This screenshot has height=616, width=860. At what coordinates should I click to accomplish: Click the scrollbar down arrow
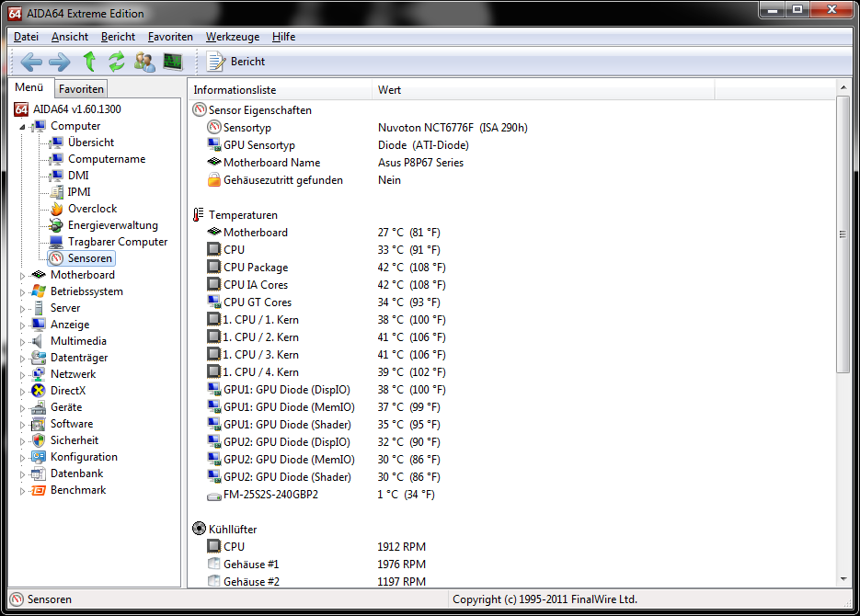(843, 579)
